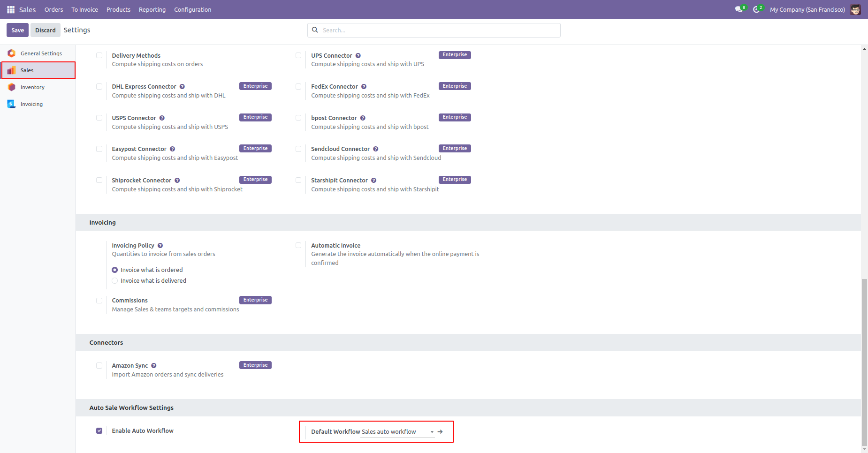Viewport: 868px width, 453px height.
Task: Click help icon next to Amazon Sync
Action: click(x=153, y=366)
